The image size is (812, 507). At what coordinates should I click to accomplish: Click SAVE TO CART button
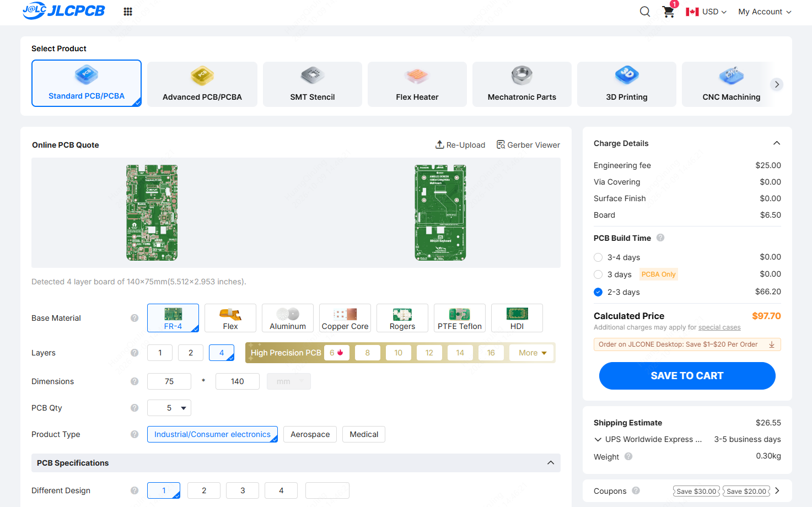click(x=687, y=376)
